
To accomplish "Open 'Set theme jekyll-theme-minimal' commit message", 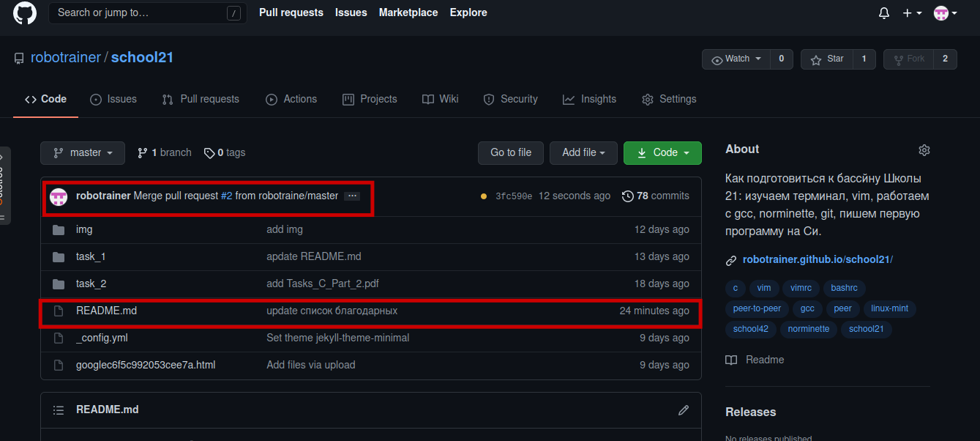I will [338, 338].
